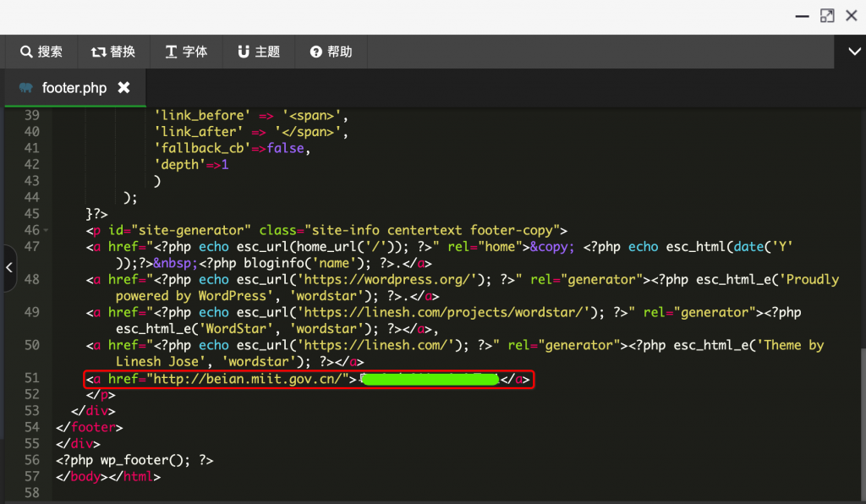This screenshot has height=504, width=866.
Task: Click the 搜索 search magnifier button
Action: tap(41, 52)
